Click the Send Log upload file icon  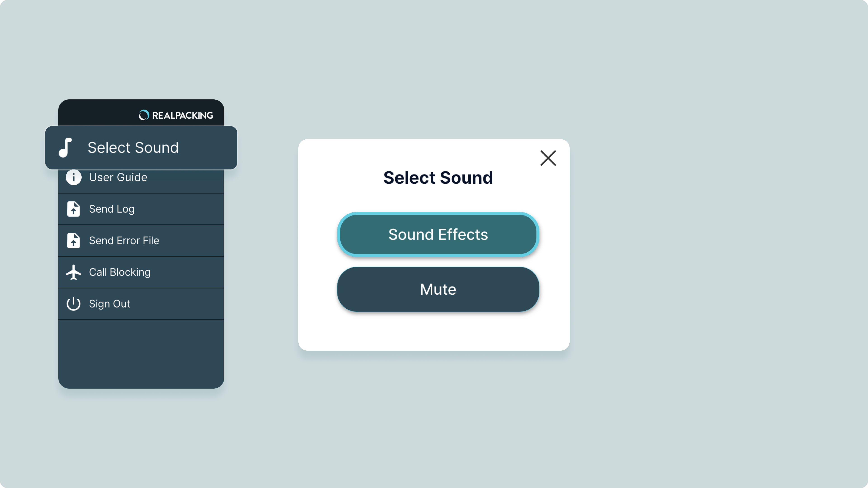73,209
